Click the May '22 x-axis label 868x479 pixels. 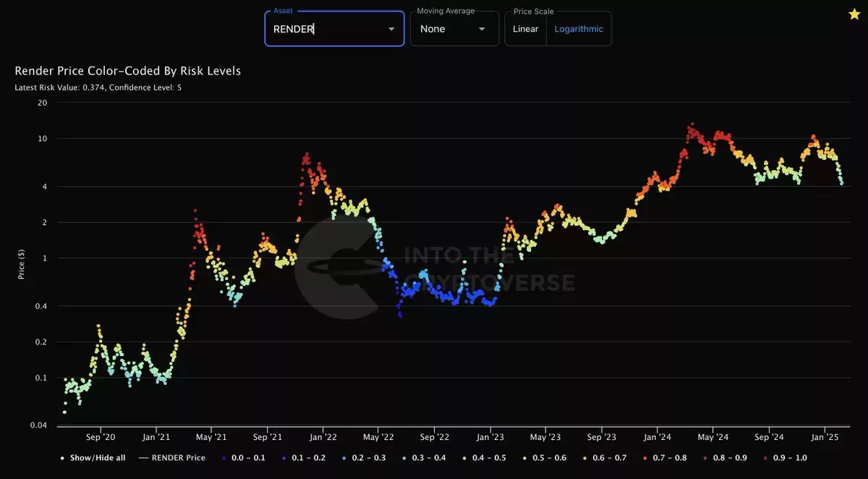pos(378,437)
